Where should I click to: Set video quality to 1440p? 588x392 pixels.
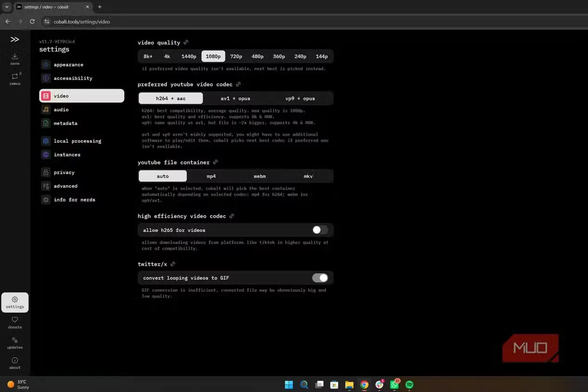click(x=189, y=56)
